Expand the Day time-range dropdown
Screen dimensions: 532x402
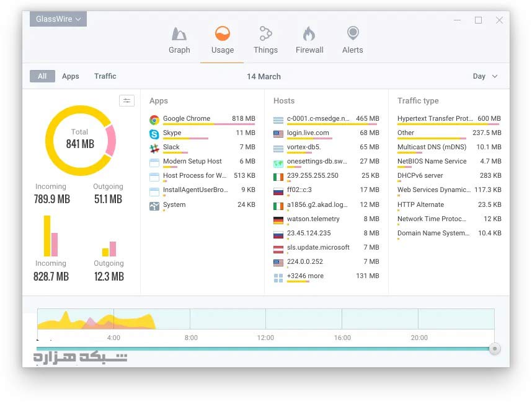click(x=485, y=76)
